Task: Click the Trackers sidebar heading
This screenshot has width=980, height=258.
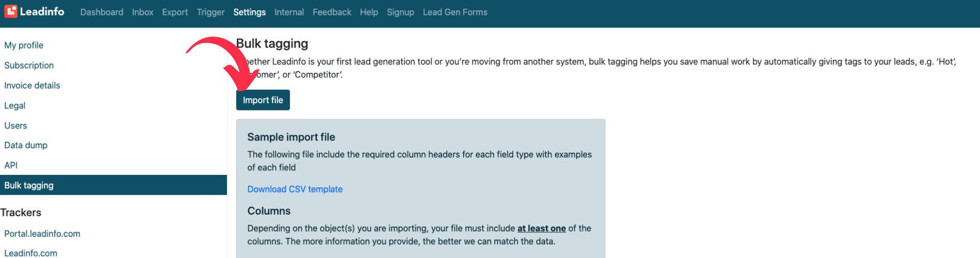Action: click(21, 213)
